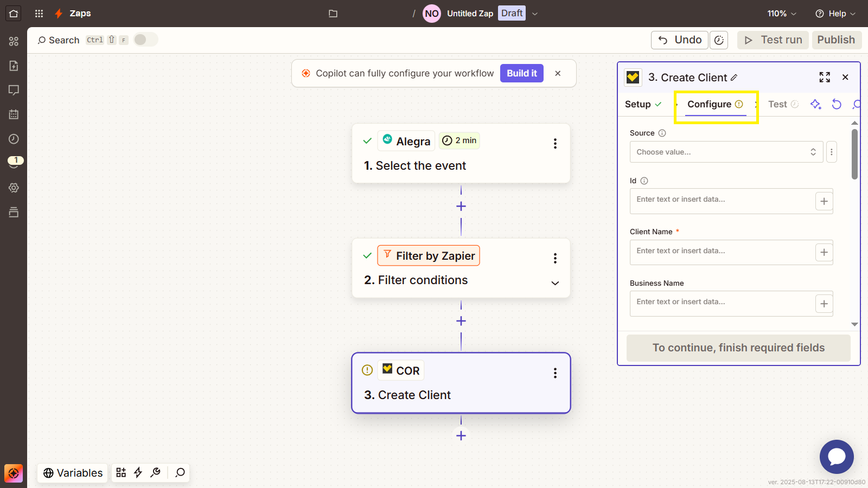Open the zoom level 110% dropdown
The image size is (868, 488).
[782, 14]
